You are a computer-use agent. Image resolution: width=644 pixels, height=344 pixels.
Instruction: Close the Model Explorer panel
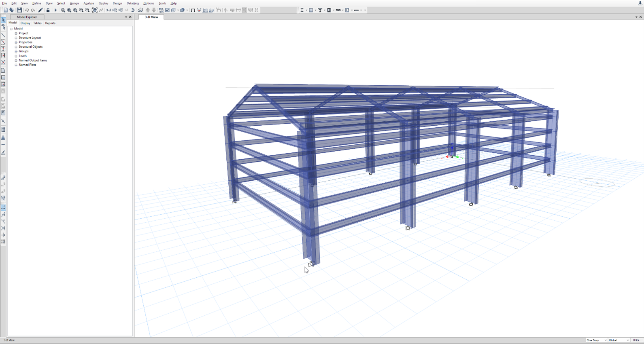tap(130, 17)
